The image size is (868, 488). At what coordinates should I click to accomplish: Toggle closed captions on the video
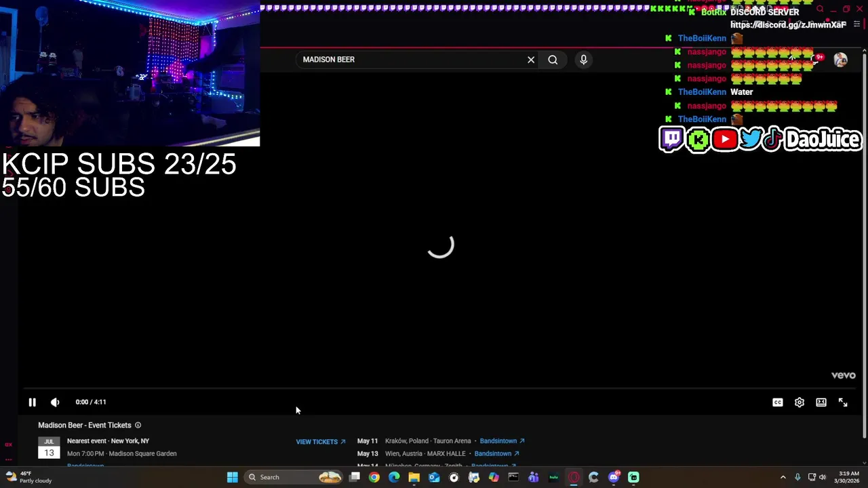tap(778, 402)
